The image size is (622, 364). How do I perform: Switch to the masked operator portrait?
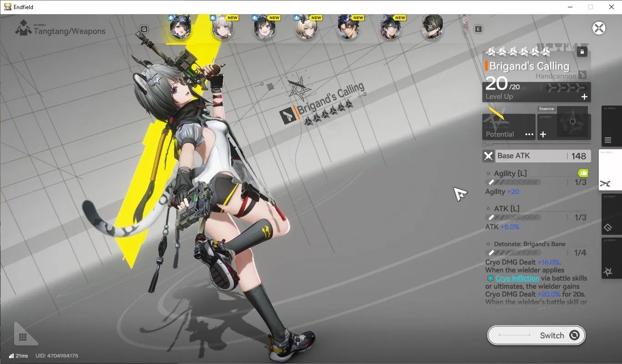coord(432,27)
